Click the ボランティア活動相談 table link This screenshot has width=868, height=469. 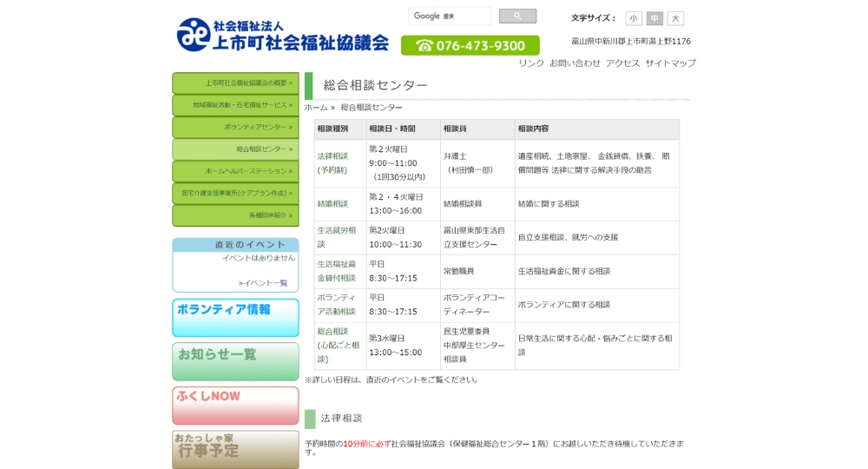tap(337, 305)
